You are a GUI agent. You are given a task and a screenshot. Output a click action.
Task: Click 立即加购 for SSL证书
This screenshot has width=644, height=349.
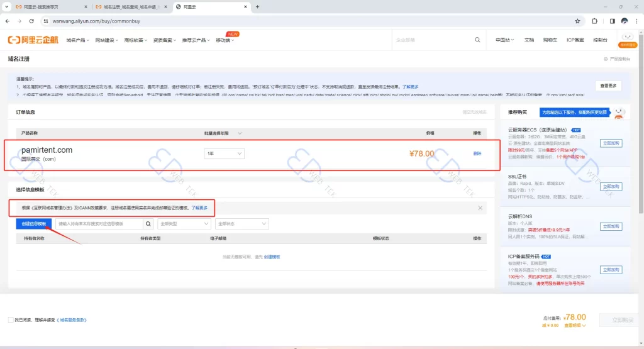[x=611, y=186]
